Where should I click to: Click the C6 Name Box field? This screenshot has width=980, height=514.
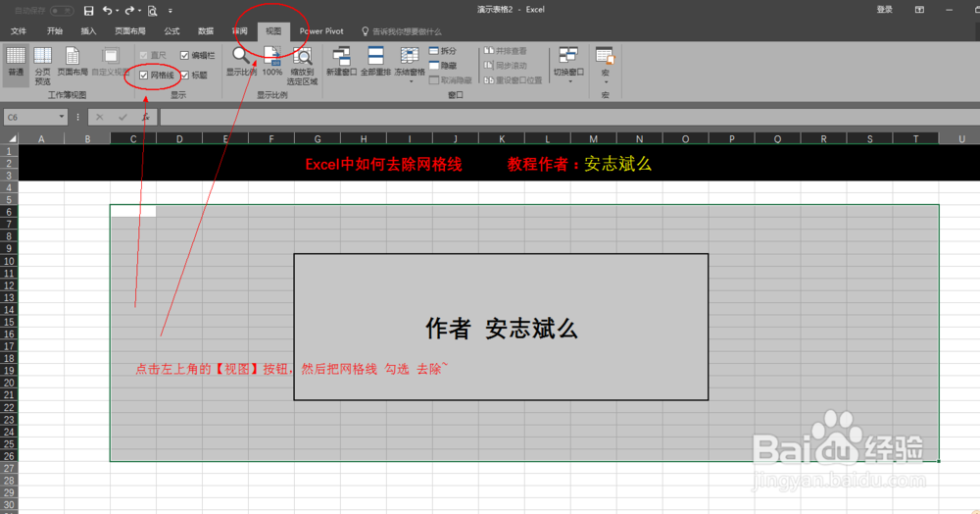30,117
